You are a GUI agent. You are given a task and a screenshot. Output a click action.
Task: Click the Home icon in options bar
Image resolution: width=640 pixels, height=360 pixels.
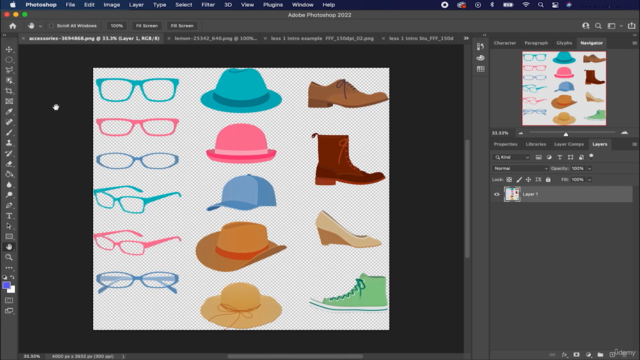(x=13, y=26)
